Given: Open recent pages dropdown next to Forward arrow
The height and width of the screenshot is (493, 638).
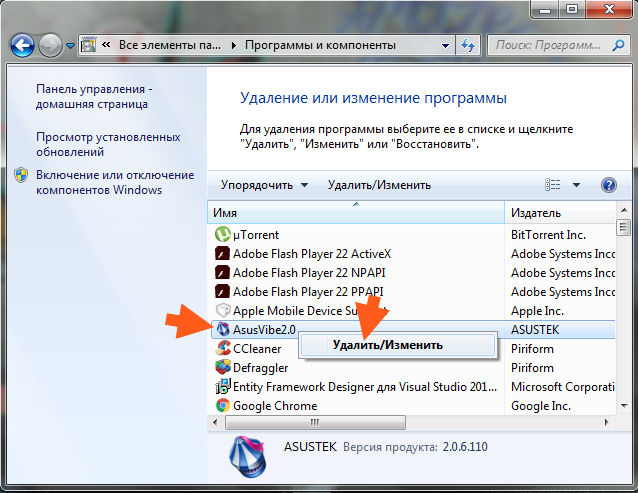Looking at the screenshot, I should 70,46.
